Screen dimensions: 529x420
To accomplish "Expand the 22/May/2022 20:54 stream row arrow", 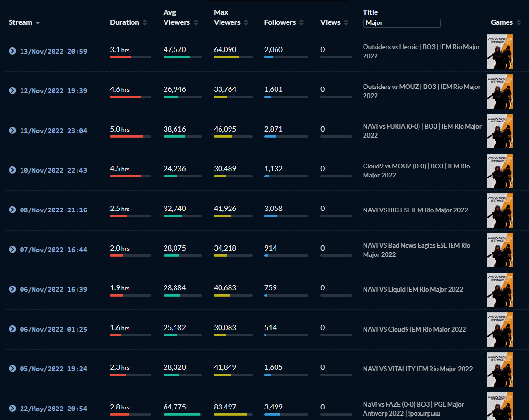I will tap(12, 408).
